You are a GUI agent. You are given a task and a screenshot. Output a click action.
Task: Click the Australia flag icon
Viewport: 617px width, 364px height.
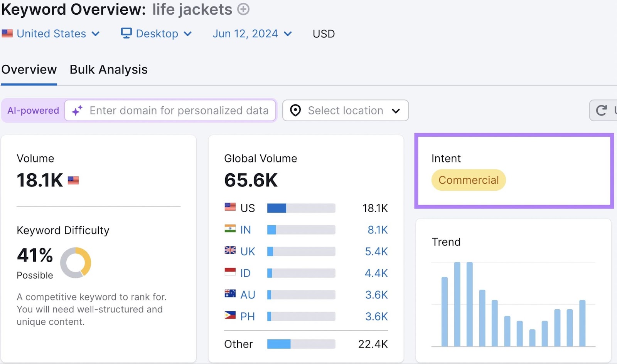[x=230, y=294]
